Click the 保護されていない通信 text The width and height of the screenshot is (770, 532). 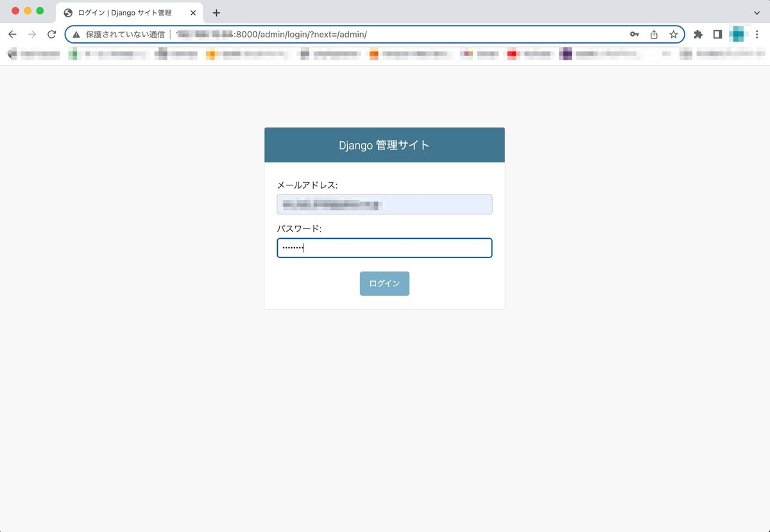[125, 35]
